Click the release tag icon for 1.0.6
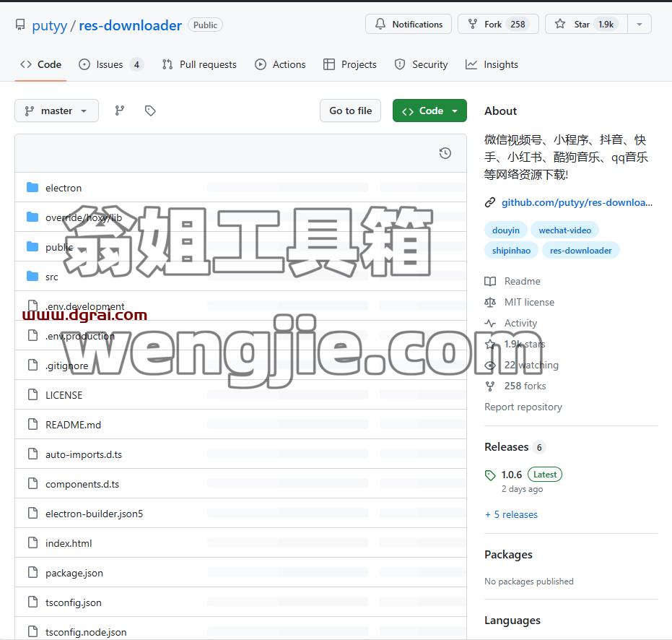 point(490,475)
